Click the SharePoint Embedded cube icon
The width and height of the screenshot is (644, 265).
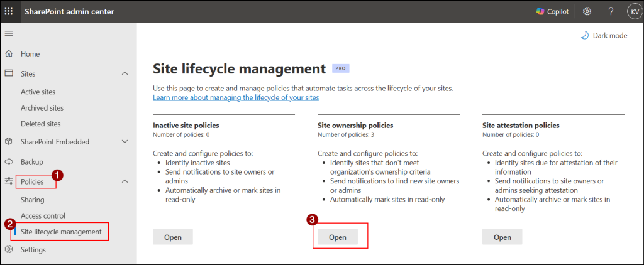[x=9, y=141]
